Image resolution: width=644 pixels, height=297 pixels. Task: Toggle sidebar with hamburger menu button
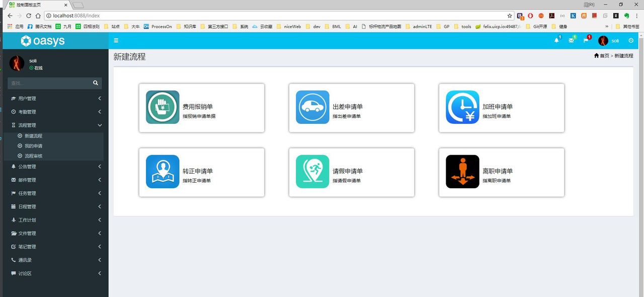pyautogui.click(x=116, y=41)
